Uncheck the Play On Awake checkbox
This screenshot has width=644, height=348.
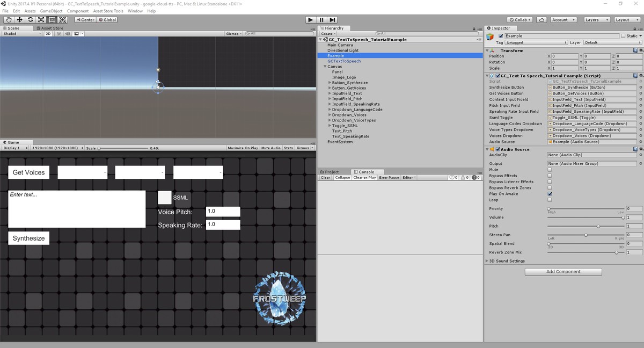point(549,194)
